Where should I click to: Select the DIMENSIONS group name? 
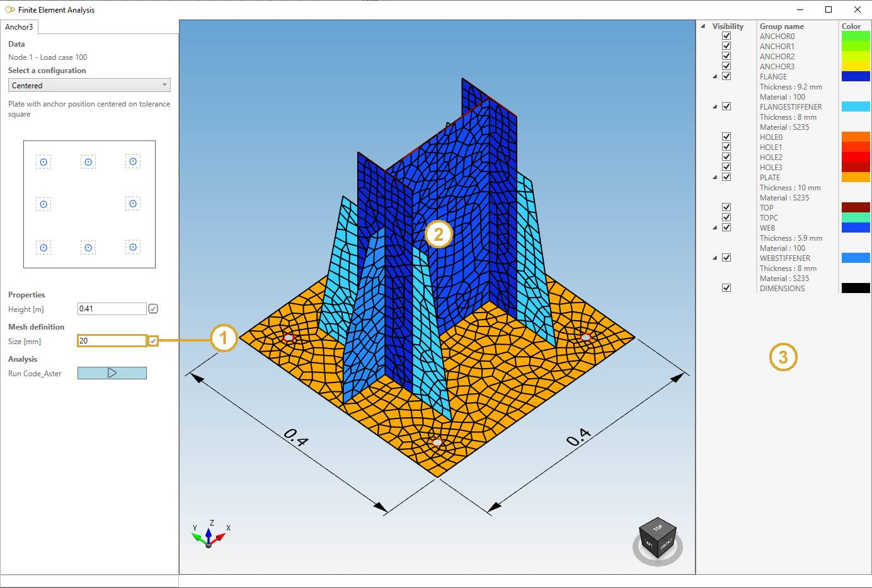(782, 288)
